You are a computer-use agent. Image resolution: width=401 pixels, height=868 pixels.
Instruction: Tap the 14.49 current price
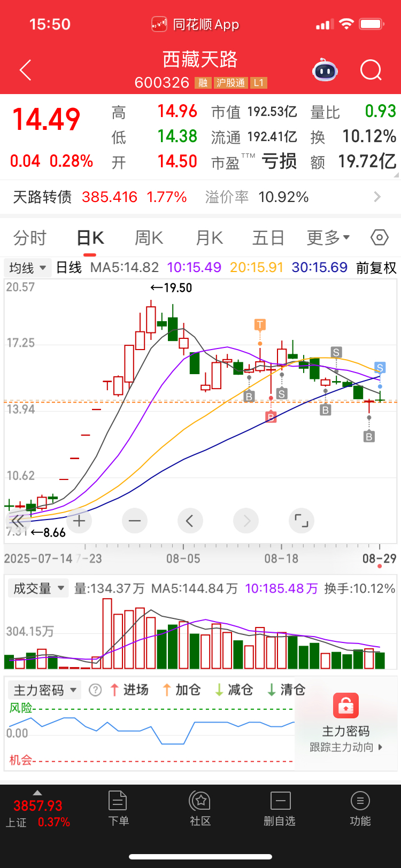[46, 119]
